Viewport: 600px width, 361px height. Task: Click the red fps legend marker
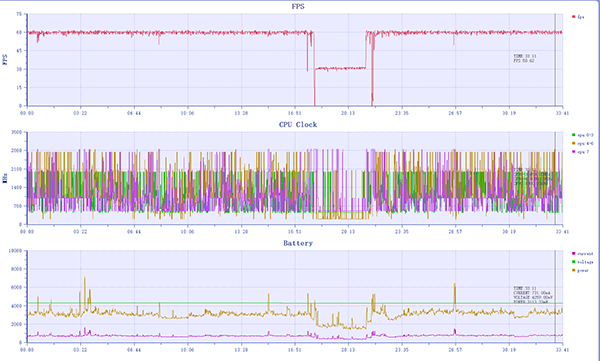point(573,16)
